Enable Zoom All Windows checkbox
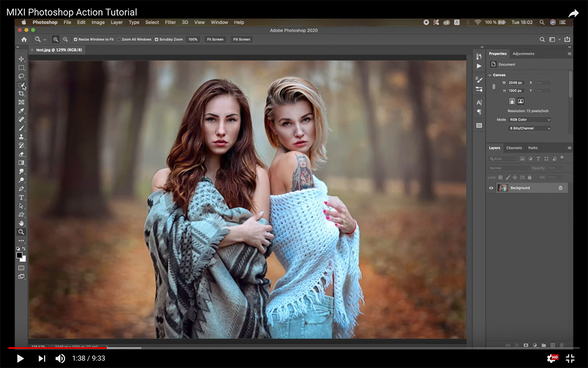The height and width of the screenshot is (368, 588). pos(119,39)
